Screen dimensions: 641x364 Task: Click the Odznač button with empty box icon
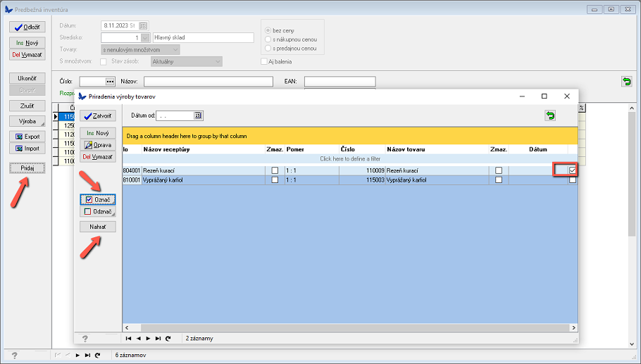point(98,212)
